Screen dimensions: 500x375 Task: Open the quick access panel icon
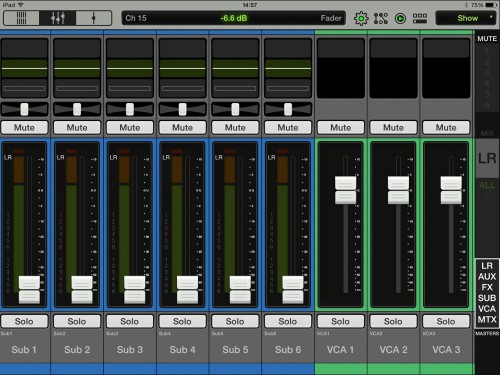[x=420, y=18]
